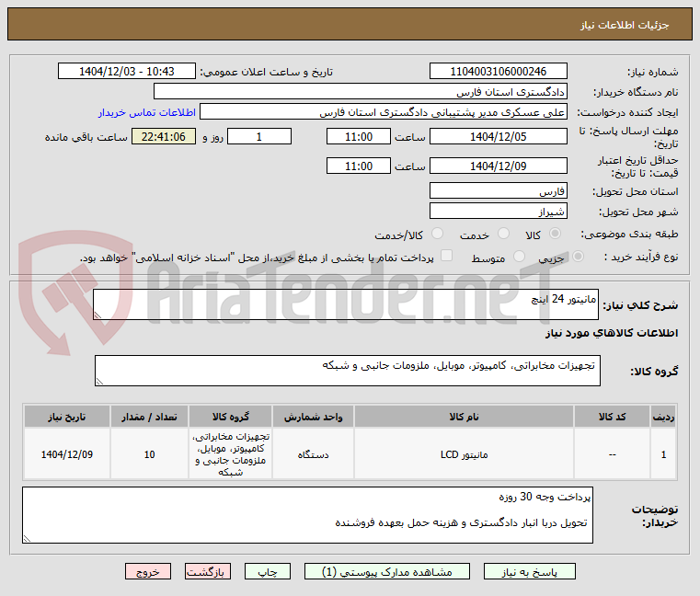Click the چاپ print button

click(268, 571)
